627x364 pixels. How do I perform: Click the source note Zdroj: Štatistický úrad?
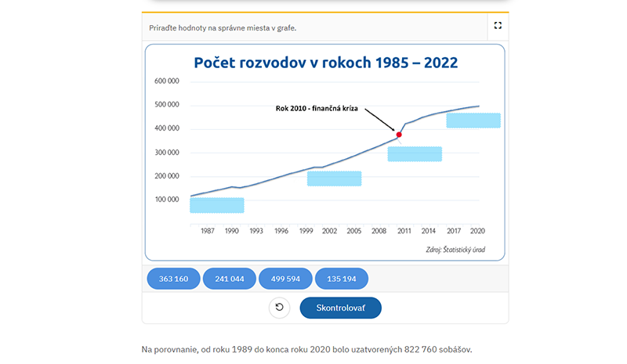[x=455, y=250]
